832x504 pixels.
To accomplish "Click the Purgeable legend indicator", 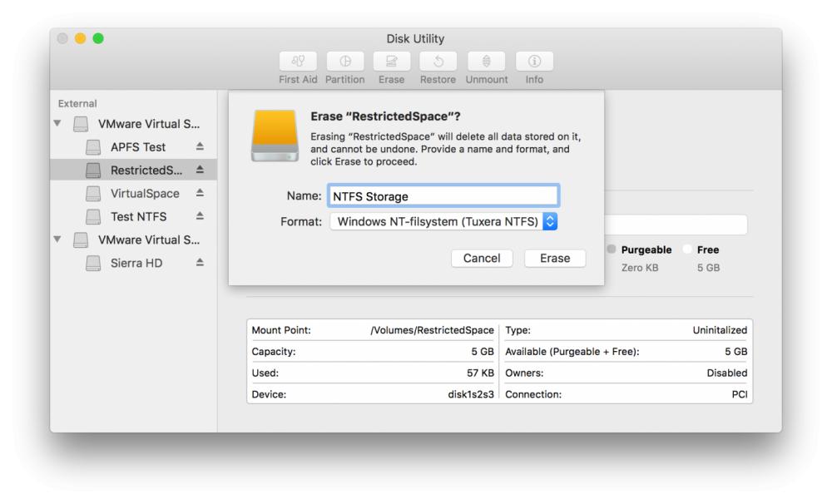I will tap(611, 249).
